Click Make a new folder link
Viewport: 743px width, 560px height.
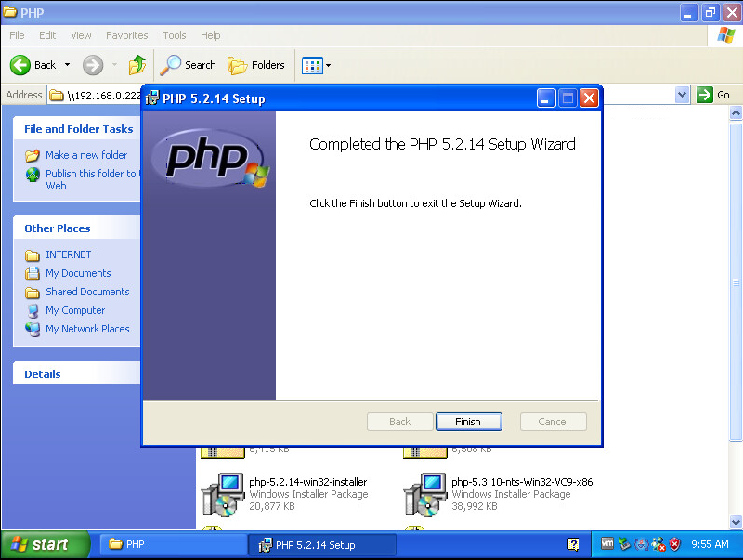coord(86,155)
